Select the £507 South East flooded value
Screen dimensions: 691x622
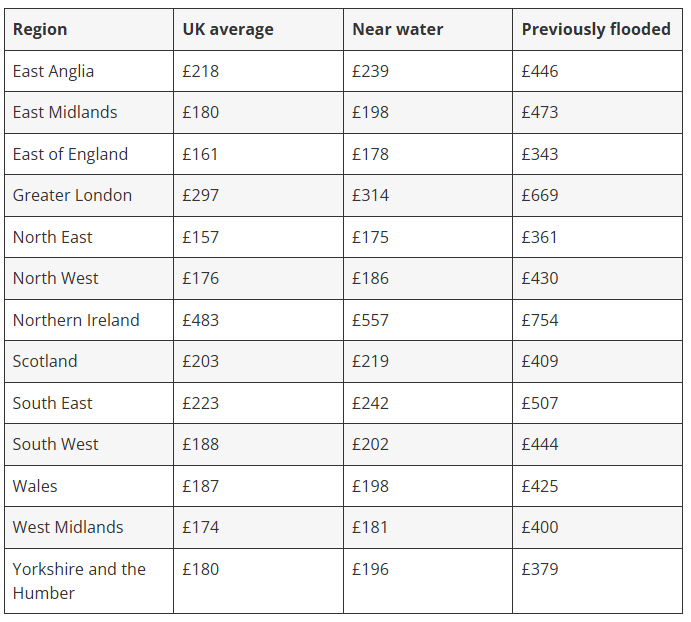coord(540,403)
